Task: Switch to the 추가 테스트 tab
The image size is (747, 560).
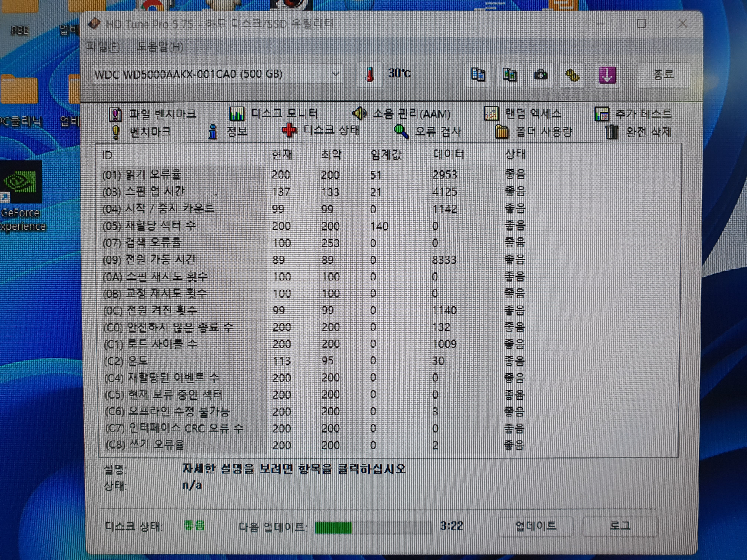Action: (633, 114)
